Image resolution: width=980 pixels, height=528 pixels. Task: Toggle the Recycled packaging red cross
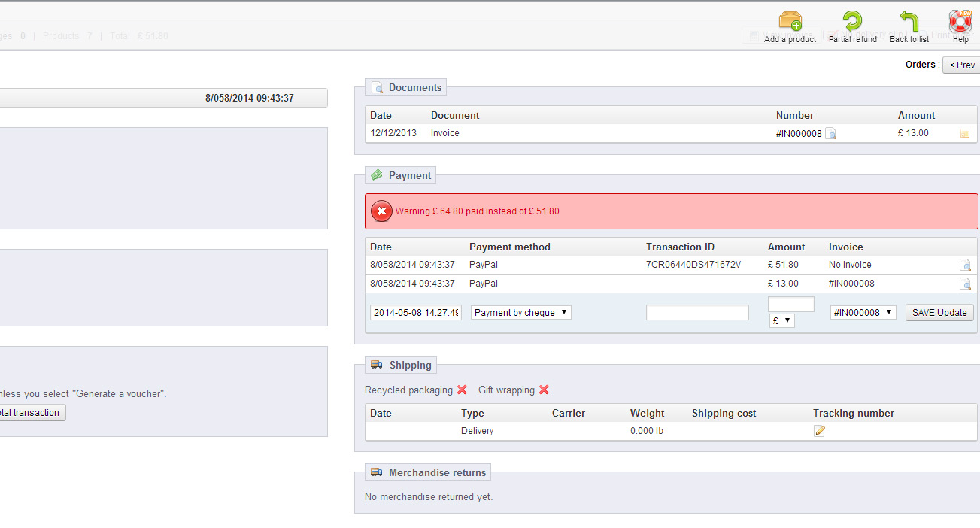(x=462, y=390)
